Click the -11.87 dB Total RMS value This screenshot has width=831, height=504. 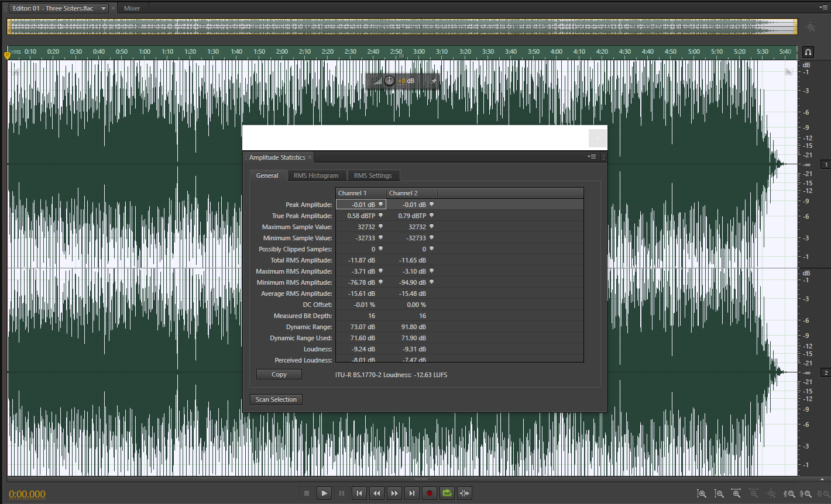click(362, 260)
